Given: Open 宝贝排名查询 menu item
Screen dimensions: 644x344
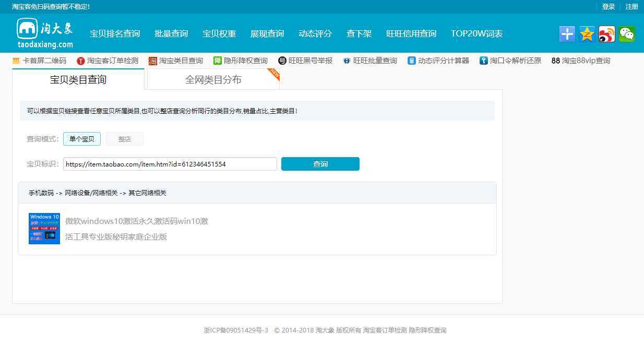Looking at the screenshot, I should [x=115, y=33].
